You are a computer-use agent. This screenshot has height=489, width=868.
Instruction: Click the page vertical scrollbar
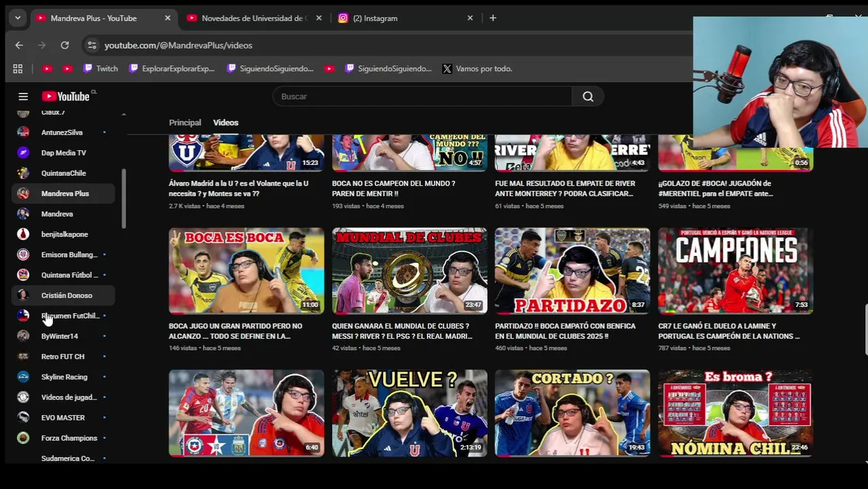click(865, 329)
